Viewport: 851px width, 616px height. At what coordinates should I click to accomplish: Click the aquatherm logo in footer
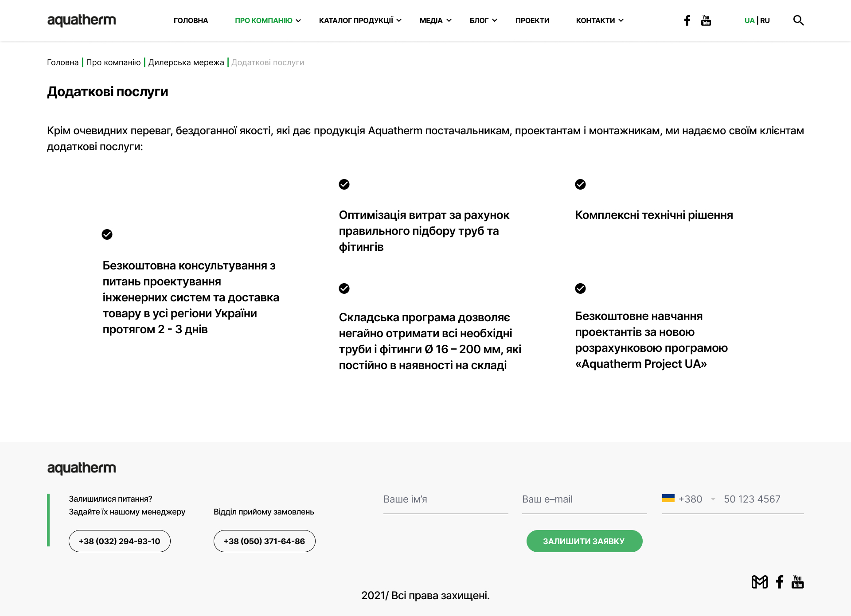click(x=82, y=468)
